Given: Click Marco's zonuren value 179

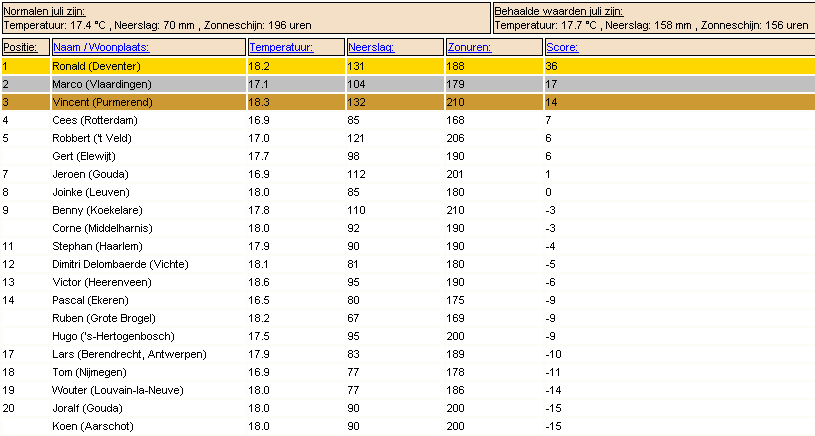Looking at the screenshot, I should point(455,84).
